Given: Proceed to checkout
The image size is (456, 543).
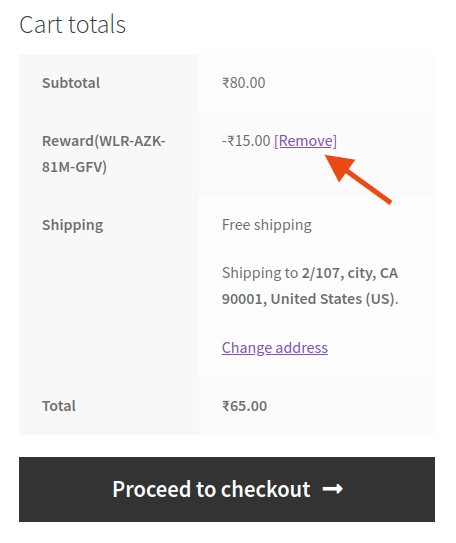Looking at the screenshot, I should pyautogui.click(x=227, y=489).
